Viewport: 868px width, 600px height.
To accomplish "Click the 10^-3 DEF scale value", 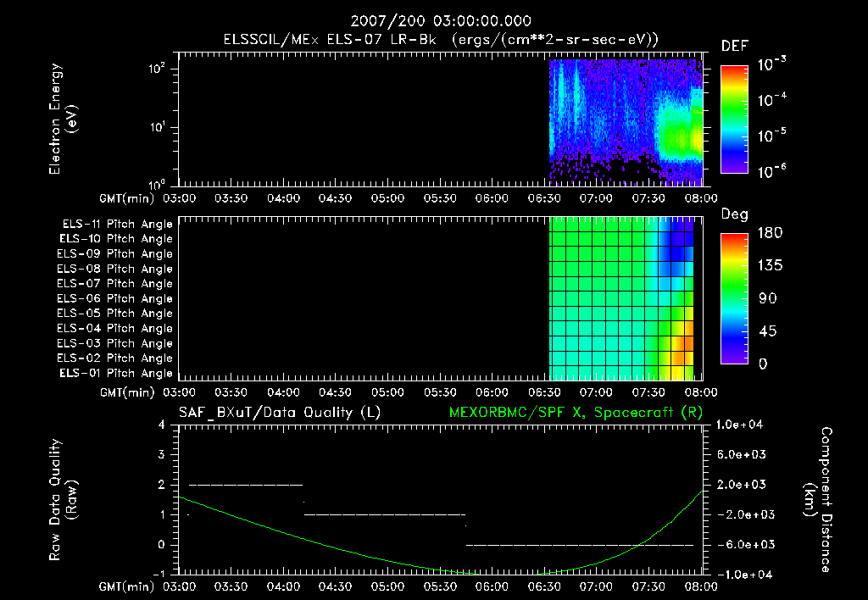I will click(771, 64).
